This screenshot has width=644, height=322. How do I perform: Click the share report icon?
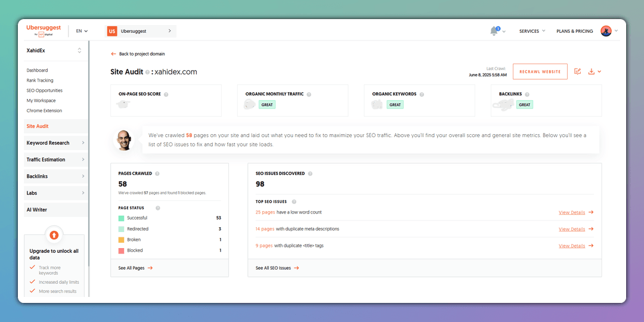pyautogui.click(x=577, y=72)
